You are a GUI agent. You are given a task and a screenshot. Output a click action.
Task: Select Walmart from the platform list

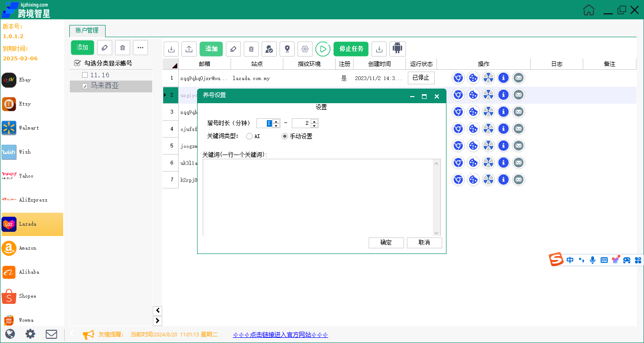[32, 128]
